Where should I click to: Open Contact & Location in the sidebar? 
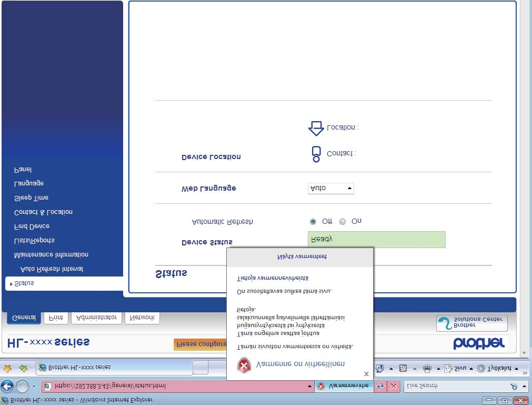tap(44, 212)
